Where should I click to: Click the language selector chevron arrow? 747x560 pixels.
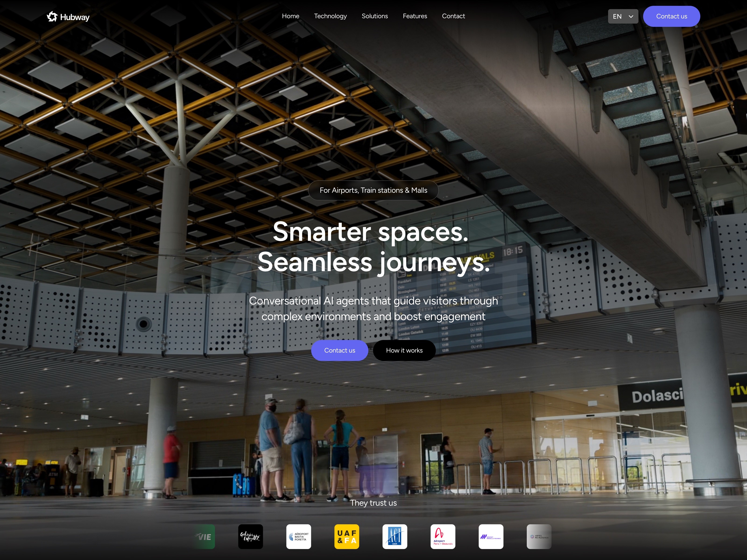pyautogui.click(x=631, y=16)
